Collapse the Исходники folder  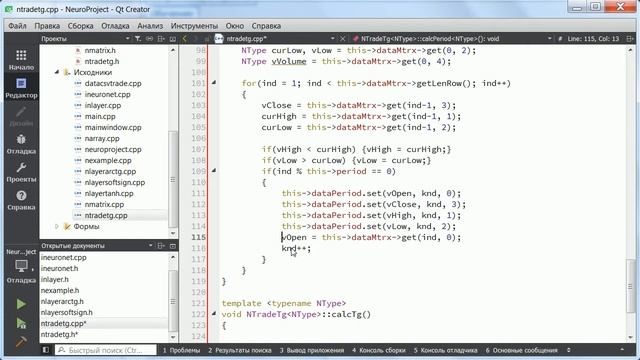click(57, 72)
